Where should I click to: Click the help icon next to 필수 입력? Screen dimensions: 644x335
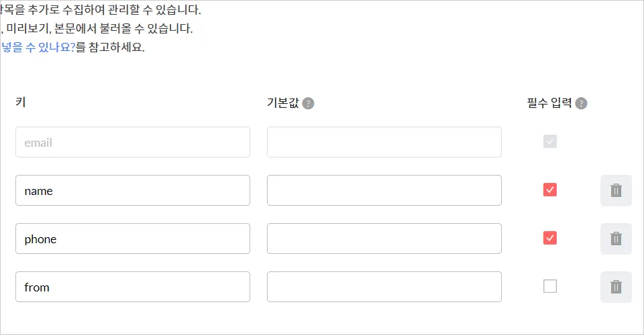[581, 103]
